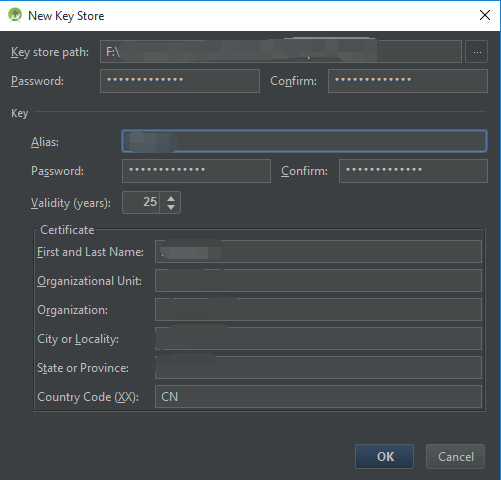Select the First and Last Name field
501x480 pixels.
[x=318, y=252]
